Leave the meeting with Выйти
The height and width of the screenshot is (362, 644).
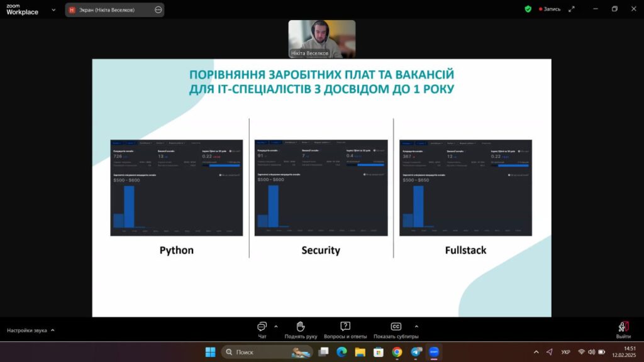(623, 329)
